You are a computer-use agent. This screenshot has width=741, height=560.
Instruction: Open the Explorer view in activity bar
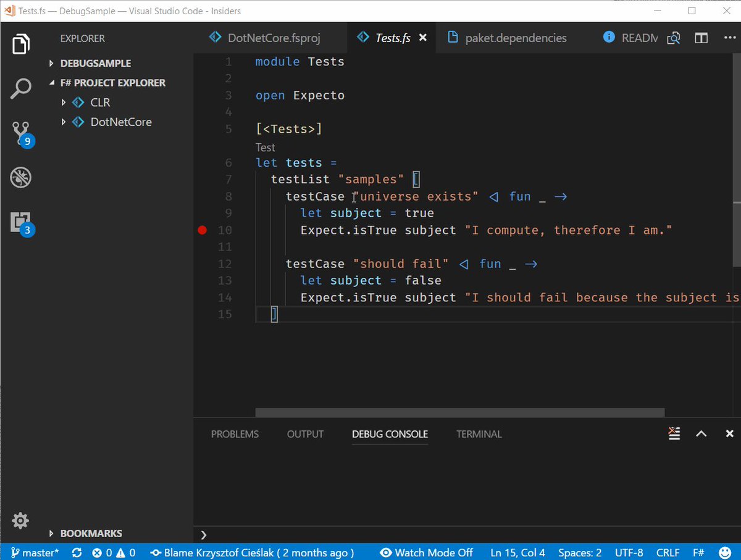point(20,45)
